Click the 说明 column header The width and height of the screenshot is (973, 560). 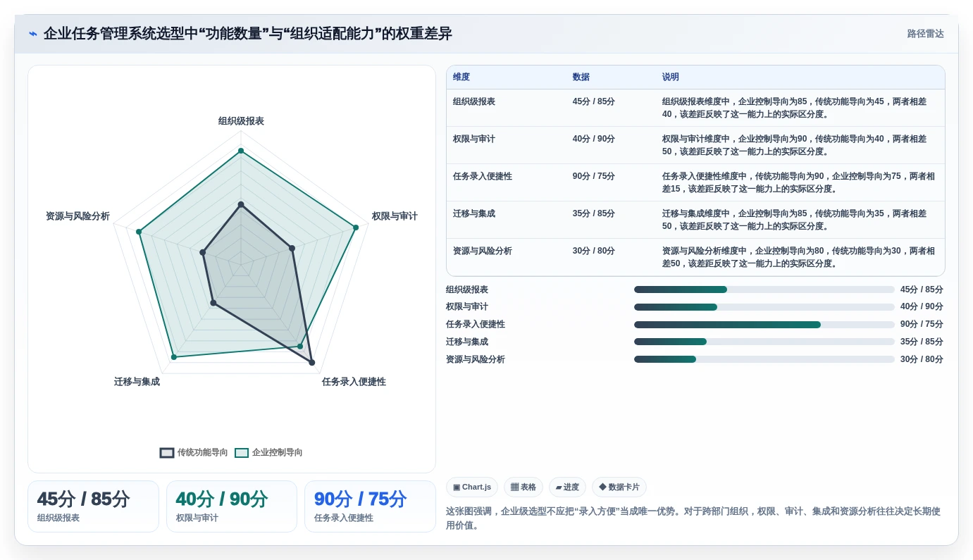click(x=671, y=77)
